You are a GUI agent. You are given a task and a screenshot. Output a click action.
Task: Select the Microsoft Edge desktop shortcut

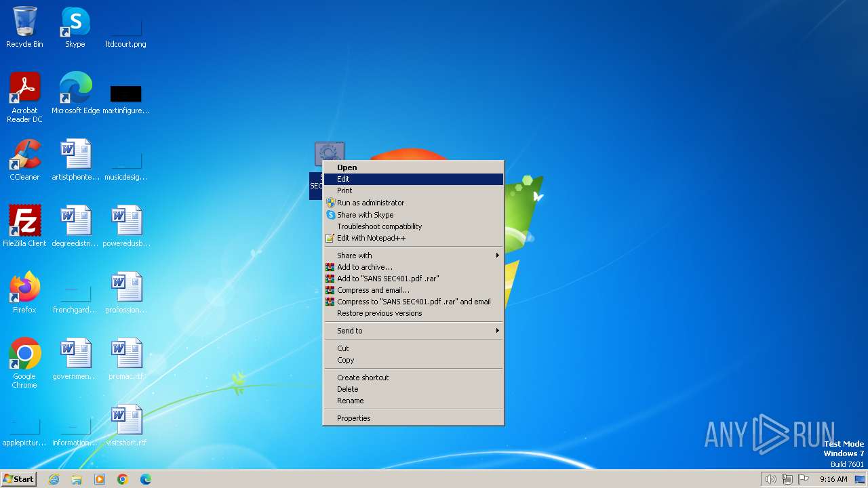coord(75,94)
